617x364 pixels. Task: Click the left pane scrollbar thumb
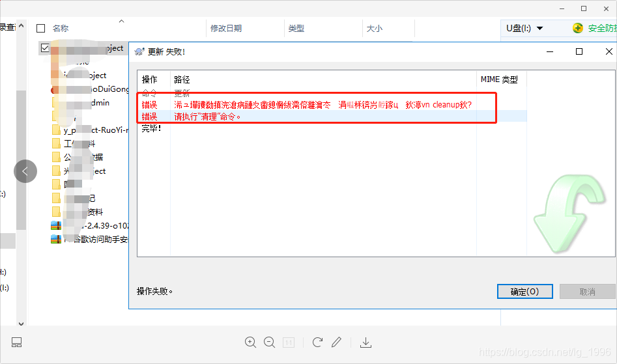[22, 160]
